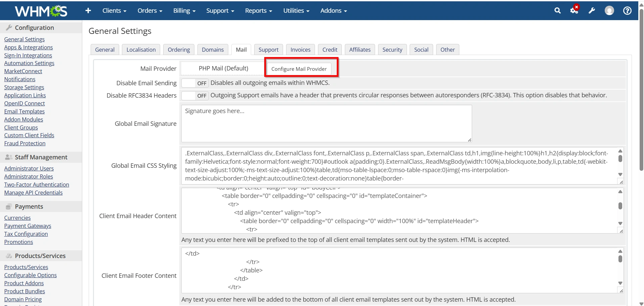Open the gears system alerts icon
Viewport: 644px width, 306px height.
click(x=574, y=10)
